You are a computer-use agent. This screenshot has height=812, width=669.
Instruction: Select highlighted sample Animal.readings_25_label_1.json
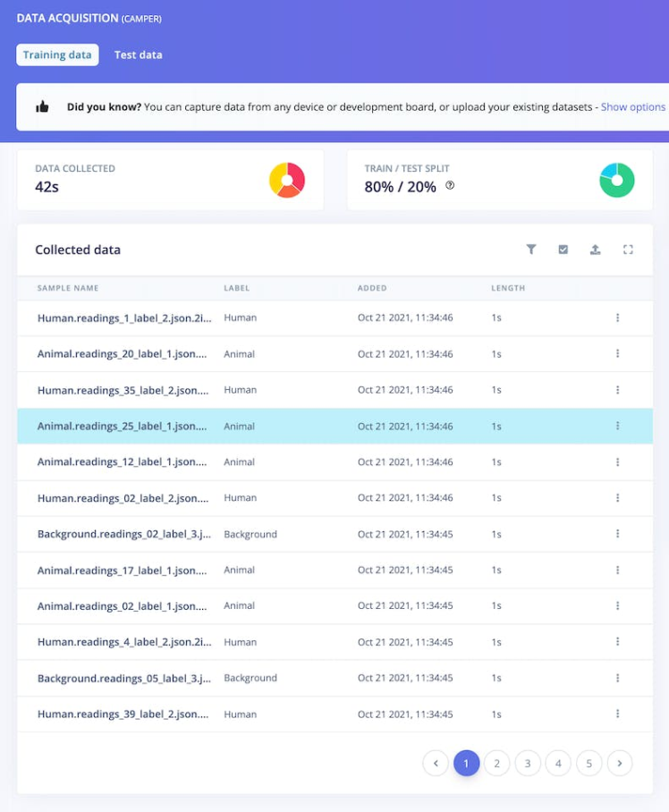tap(123, 427)
